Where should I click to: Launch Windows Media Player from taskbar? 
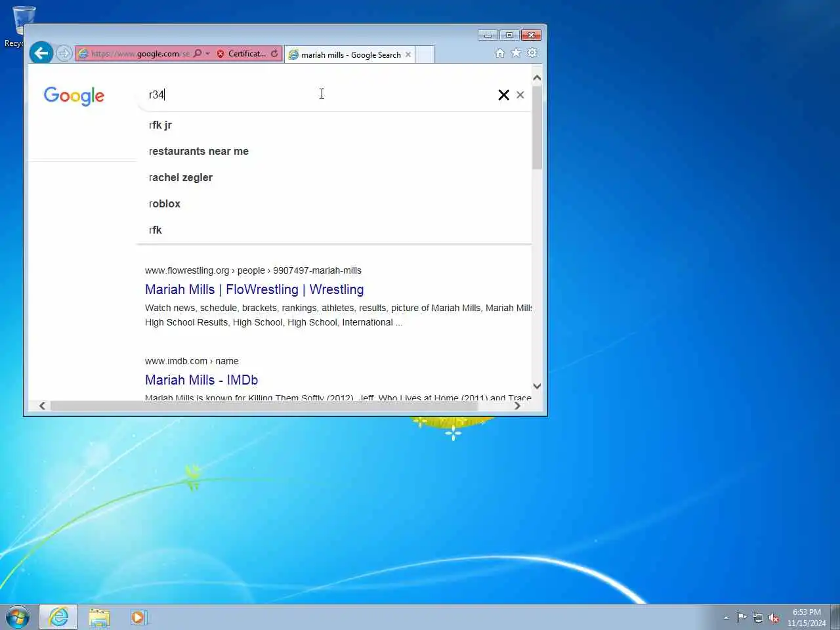[138, 617]
